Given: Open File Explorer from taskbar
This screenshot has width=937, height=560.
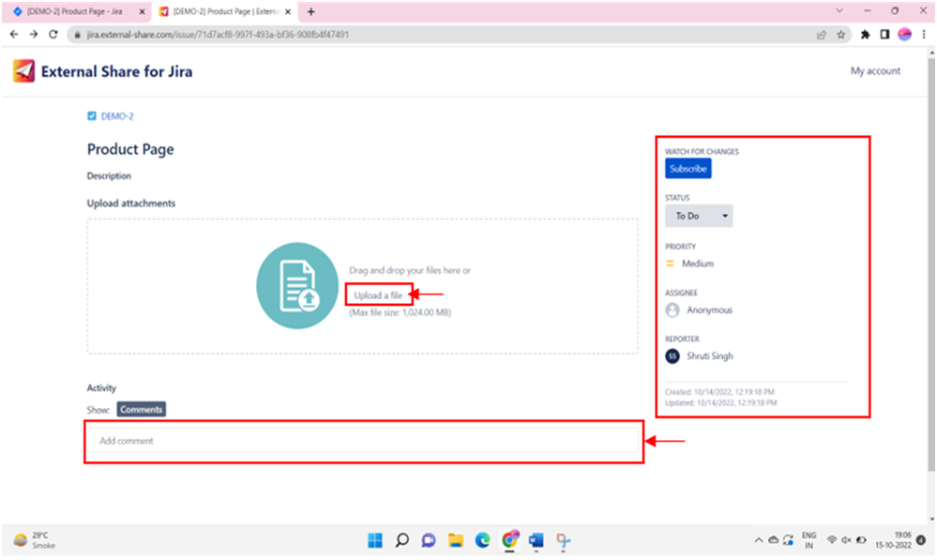Looking at the screenshot, I should 455,540.
